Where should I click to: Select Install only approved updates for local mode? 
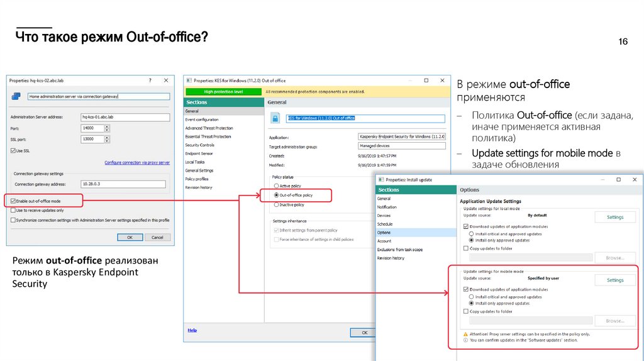tap(472, 240)
